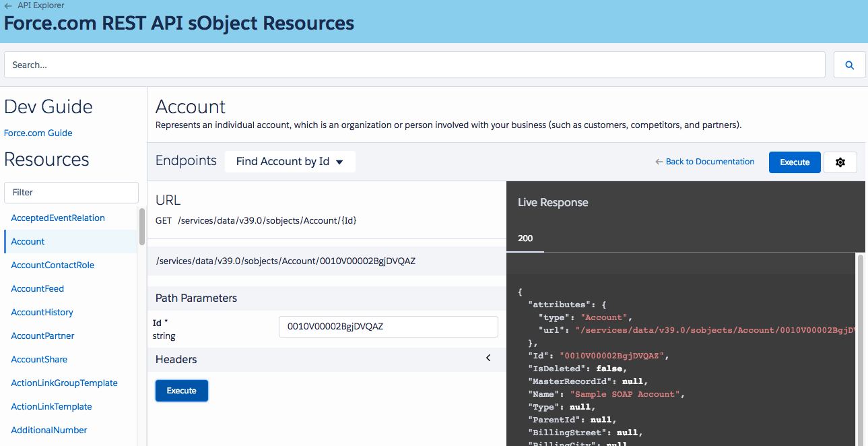The image size is (868, 446).
Task: Click the magnifying glass search icon
Action: [x=849, y=65]
